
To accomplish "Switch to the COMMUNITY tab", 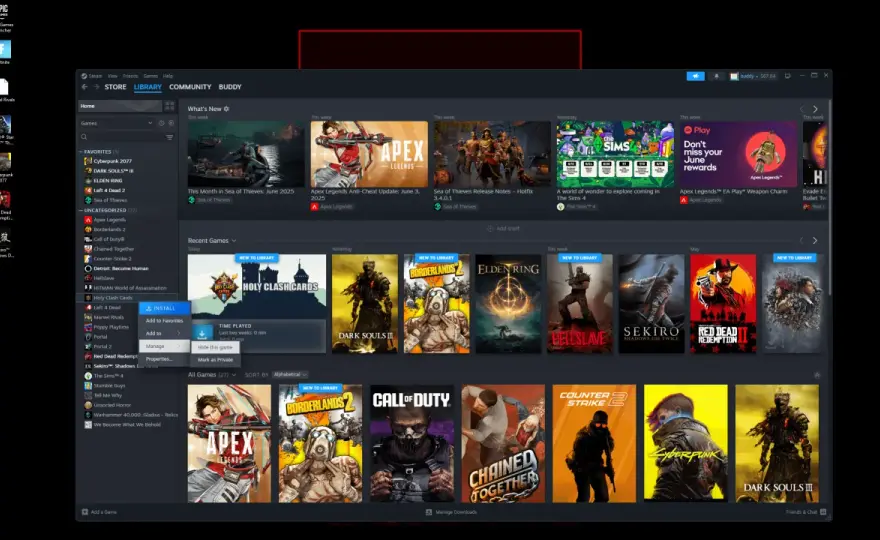I will (190, 87).
